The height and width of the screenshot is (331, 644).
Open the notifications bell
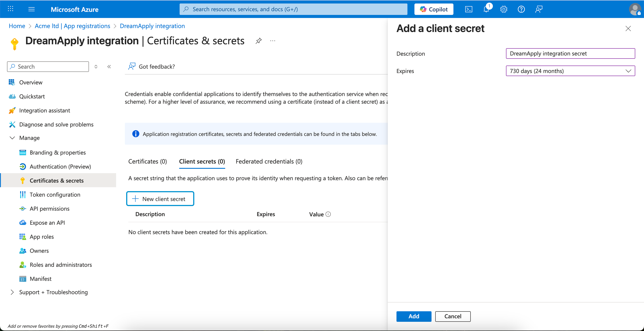coord(486,9)
